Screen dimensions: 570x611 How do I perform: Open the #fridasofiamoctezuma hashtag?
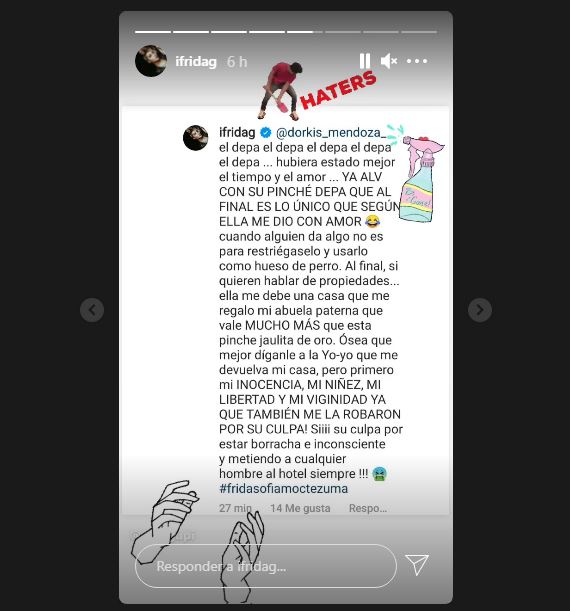[x=284, y=488]
